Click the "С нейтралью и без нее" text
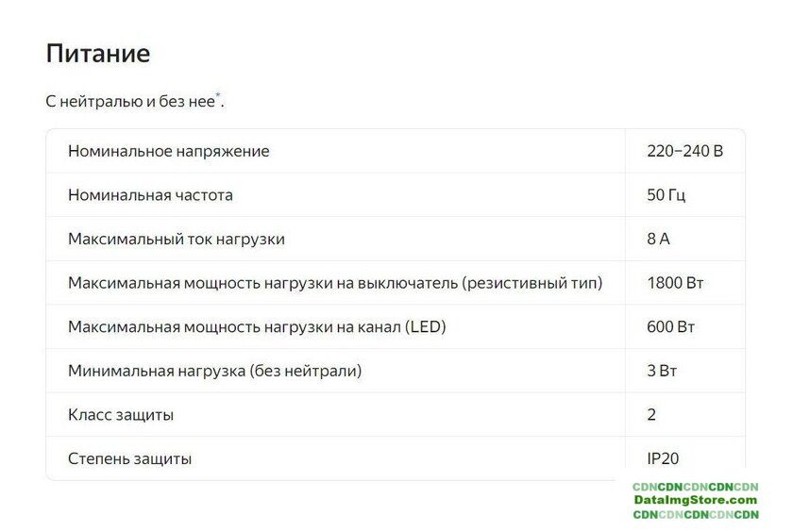Viewport: 793px width, 532px height. [x=130, y=102]
